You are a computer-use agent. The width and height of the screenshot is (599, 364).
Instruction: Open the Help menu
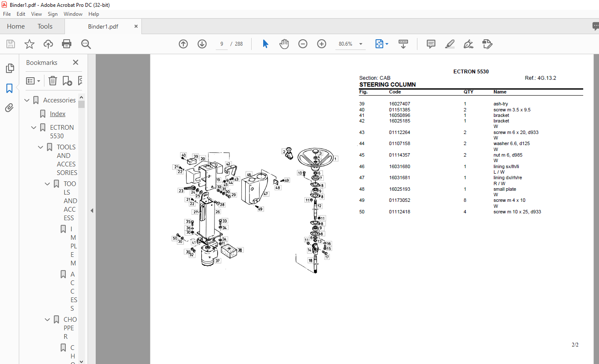(x=94, y=14)
